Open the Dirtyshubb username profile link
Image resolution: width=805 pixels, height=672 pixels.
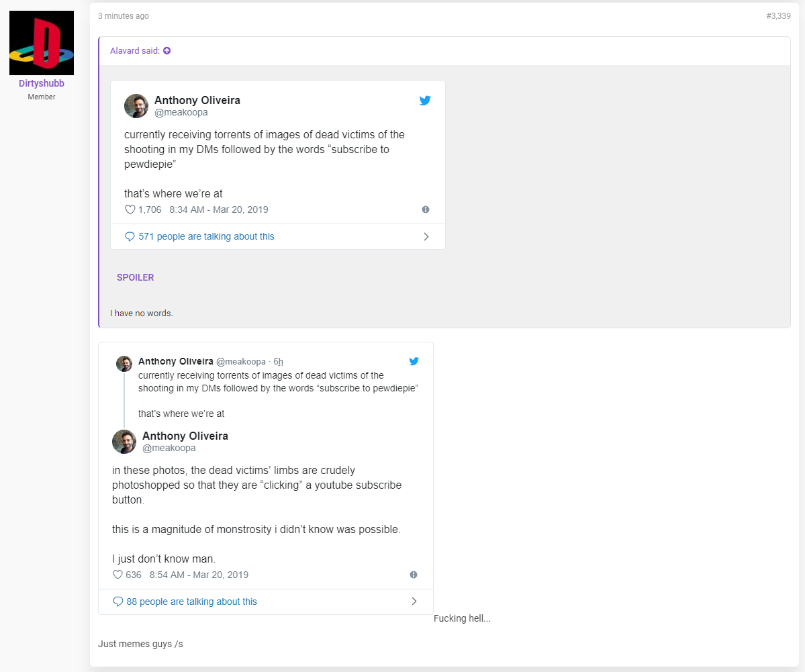[42, 83]
